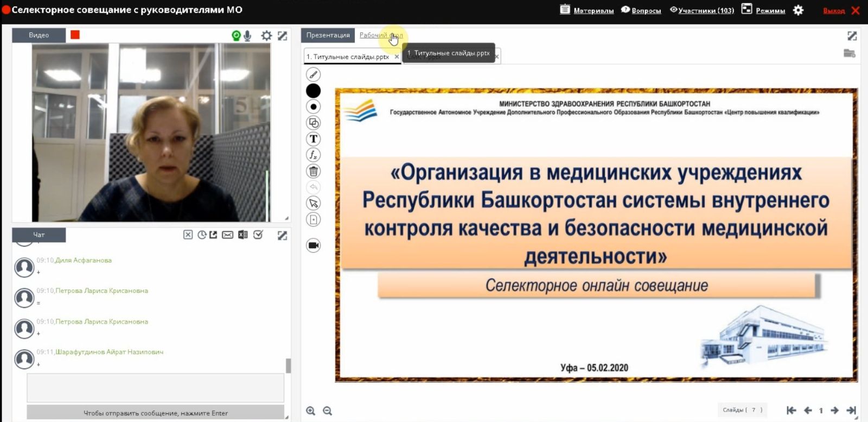Add a blank page tool
The width and height of the screenshot is (868, 422).
[x=313, y=219]
